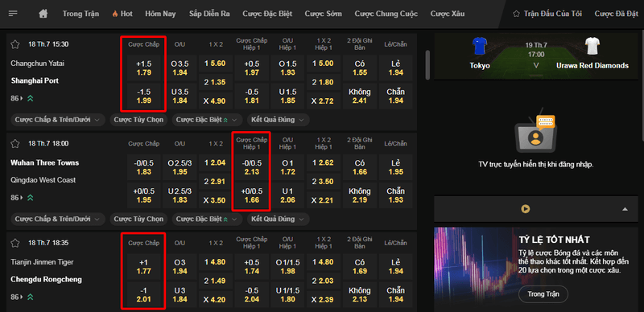Click the flame Hot icon
The width and height of the screenshot is (644, 312).
114,14
